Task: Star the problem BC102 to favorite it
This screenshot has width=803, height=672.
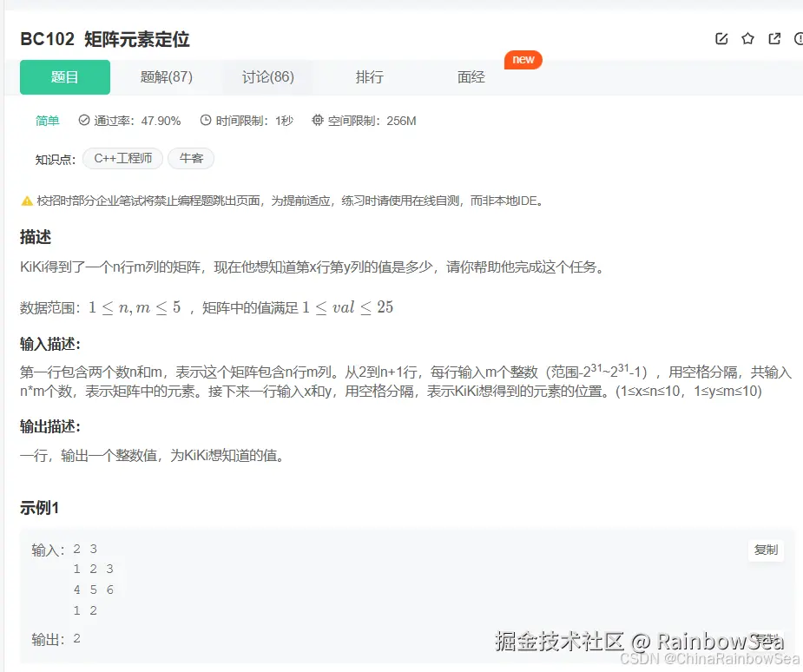Action: [747, 38]
